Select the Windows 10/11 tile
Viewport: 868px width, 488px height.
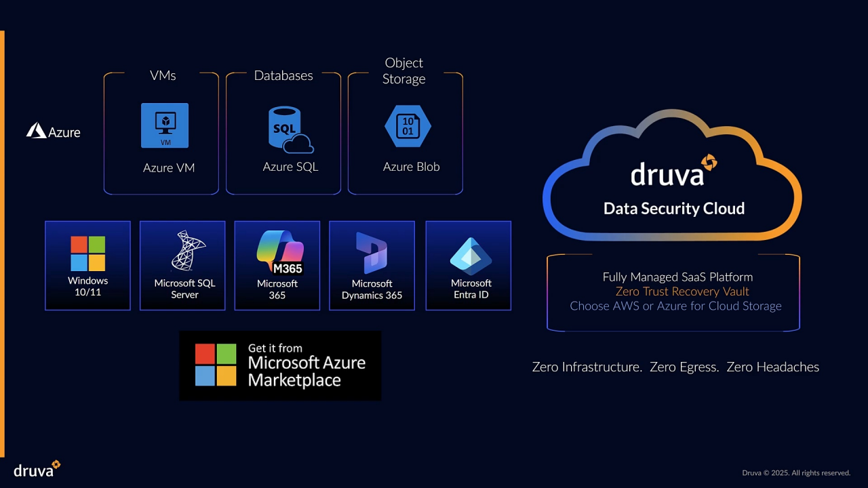pyautogui.click(x=87, y=265)
